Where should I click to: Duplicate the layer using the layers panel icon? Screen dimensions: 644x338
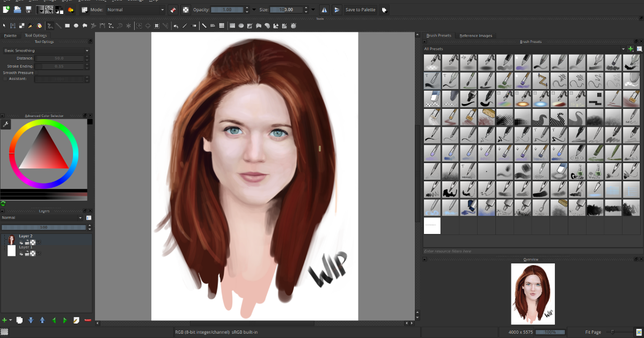tap(19, 320)
